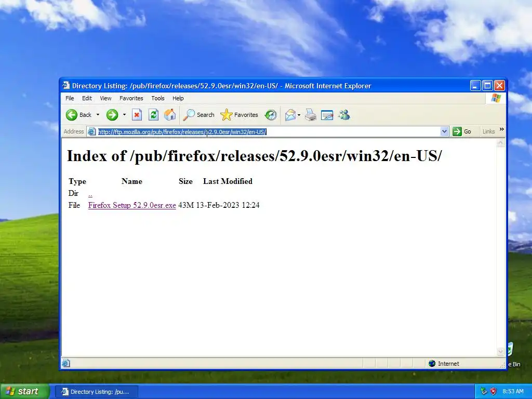Show browsing History icon
Image resolution: width=532 pixels, height=399 pixels.
pyautogui.click(x=270, y=115)
